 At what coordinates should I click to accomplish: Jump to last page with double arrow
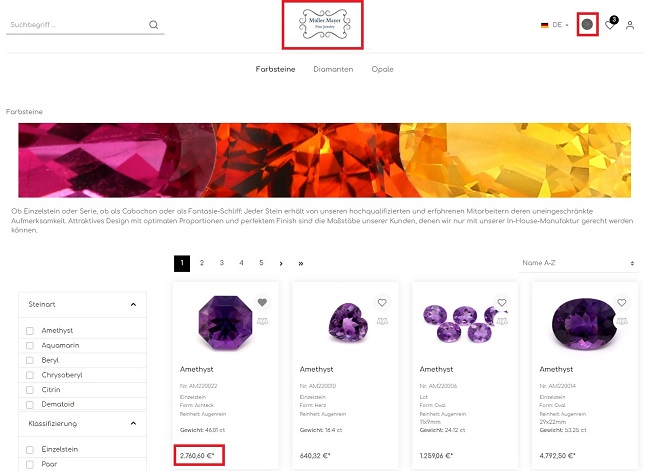coord(300,263)
